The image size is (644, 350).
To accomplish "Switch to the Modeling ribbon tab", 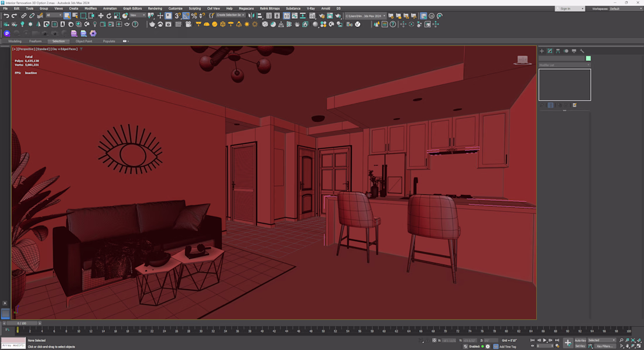I will pos(15,41).
